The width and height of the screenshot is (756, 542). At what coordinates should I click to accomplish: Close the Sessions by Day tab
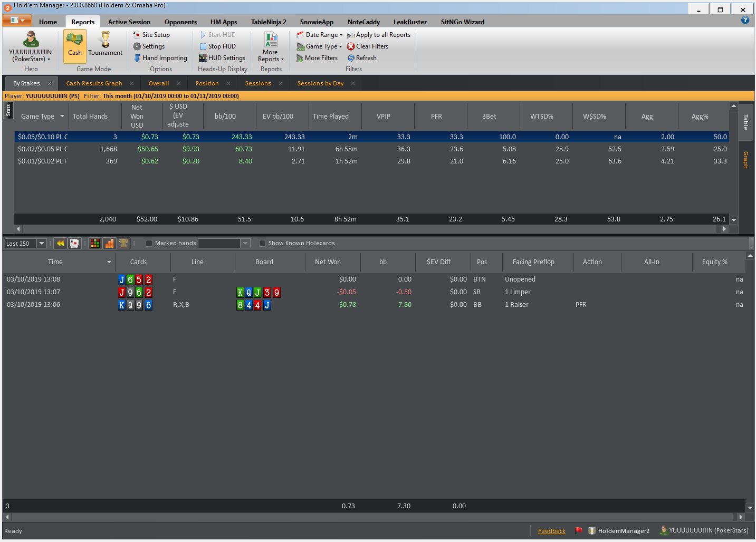pos(353,83)
